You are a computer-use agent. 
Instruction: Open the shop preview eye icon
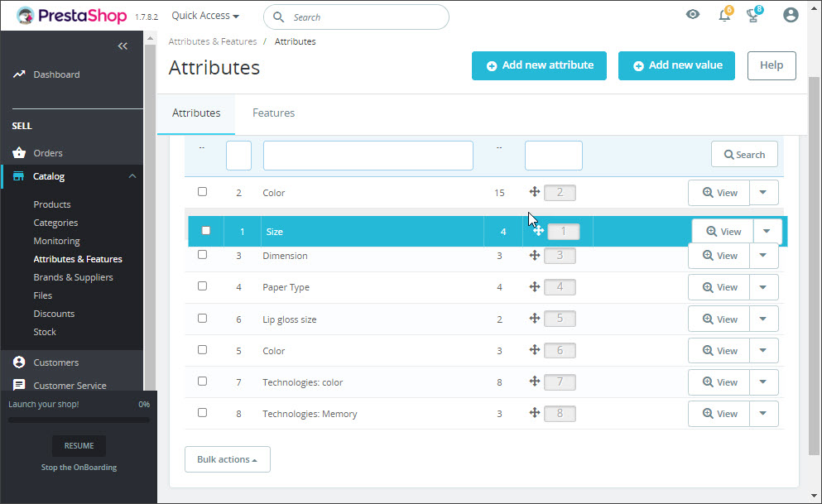(693, 14)
